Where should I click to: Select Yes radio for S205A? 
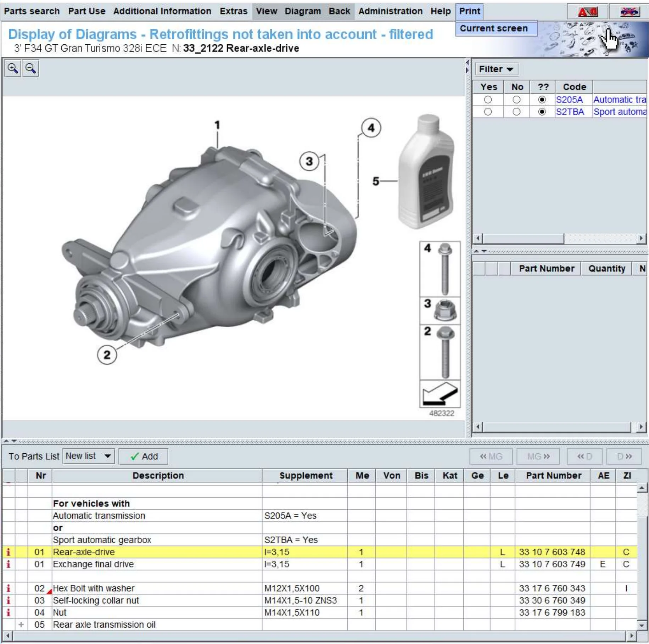point(488,100)
